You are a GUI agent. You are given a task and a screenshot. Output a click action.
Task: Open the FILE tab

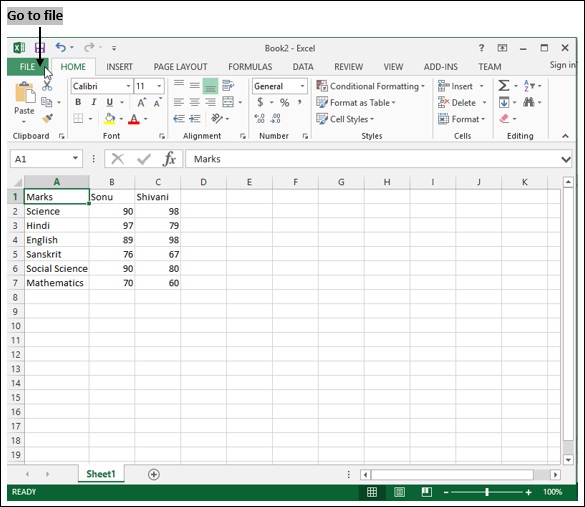27,67
